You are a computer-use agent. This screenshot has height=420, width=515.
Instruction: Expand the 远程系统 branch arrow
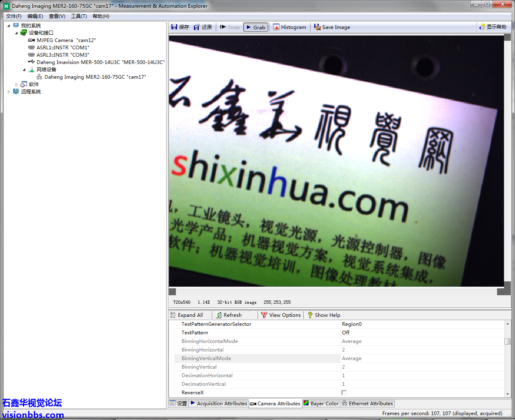pyautogui.click(x=9, y=92)
